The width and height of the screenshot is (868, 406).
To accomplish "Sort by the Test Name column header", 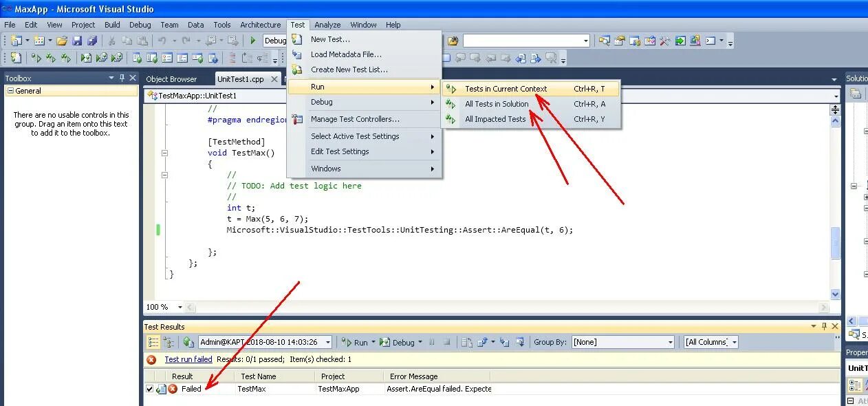I will tap(273, 376).
